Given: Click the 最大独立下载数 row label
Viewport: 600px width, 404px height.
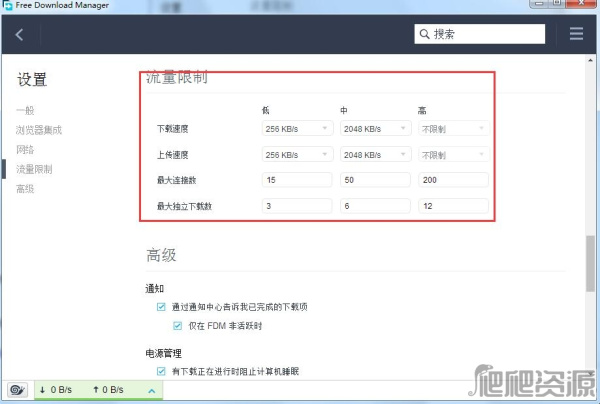Looking at the screenshot, I should (x=184, y=206).
